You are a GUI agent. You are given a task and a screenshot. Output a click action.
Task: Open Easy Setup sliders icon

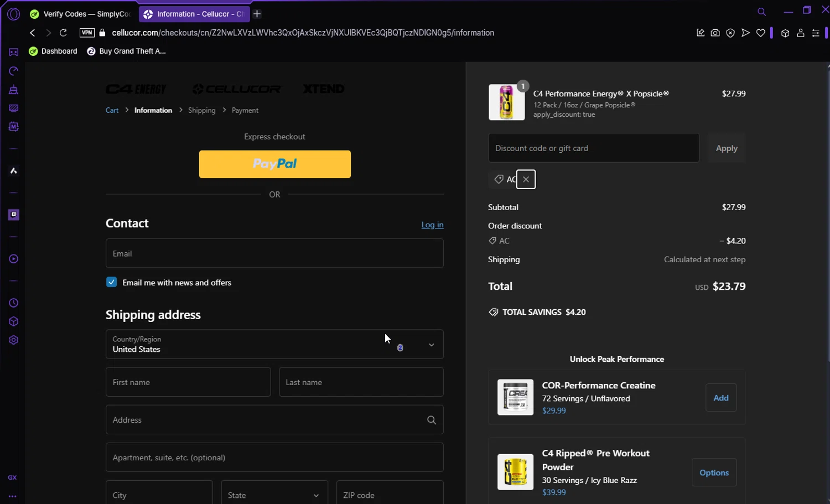(x=816, y=33)
